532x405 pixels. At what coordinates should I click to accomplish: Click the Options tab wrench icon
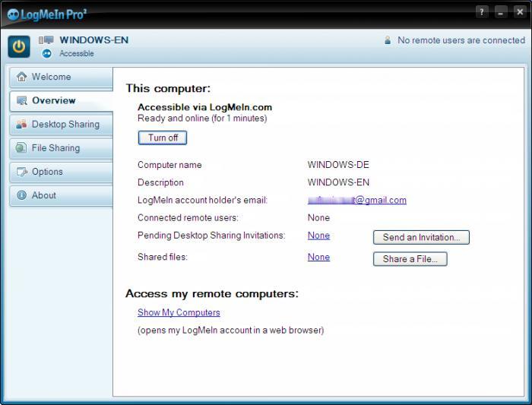(21, 172)
